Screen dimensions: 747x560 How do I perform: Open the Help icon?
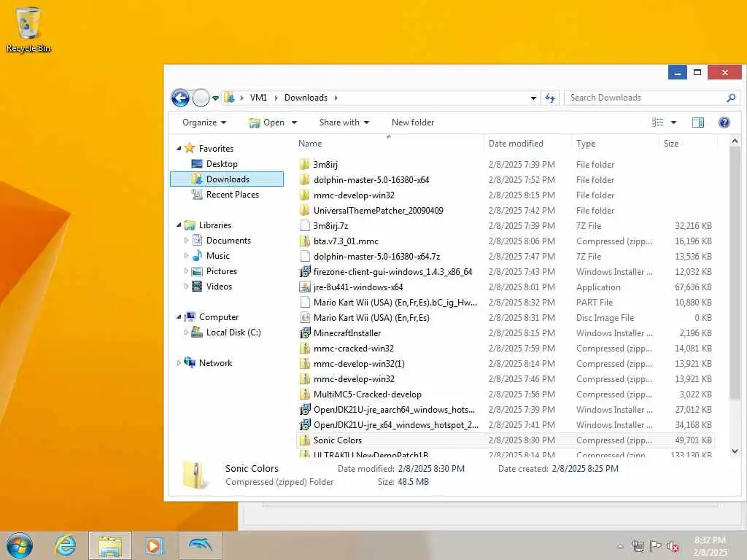[x=724, y=122]
